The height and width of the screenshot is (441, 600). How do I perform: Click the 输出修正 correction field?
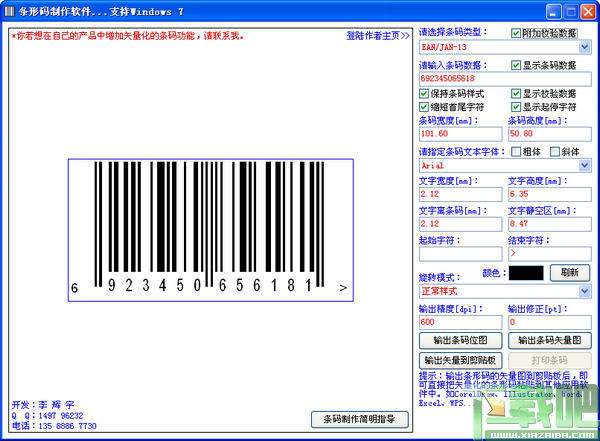(x=550, y=322)
